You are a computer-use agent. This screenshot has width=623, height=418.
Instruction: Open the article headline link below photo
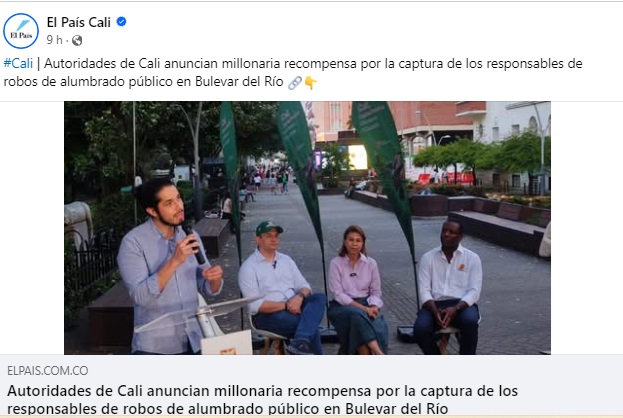pyautogui.click(x=262, y=399)
